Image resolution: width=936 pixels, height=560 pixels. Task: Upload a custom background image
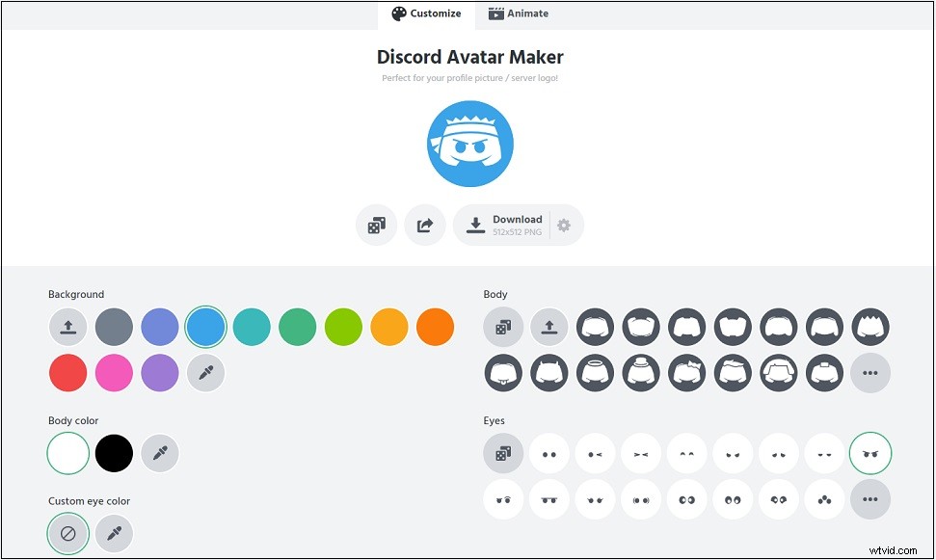point(67,326)
